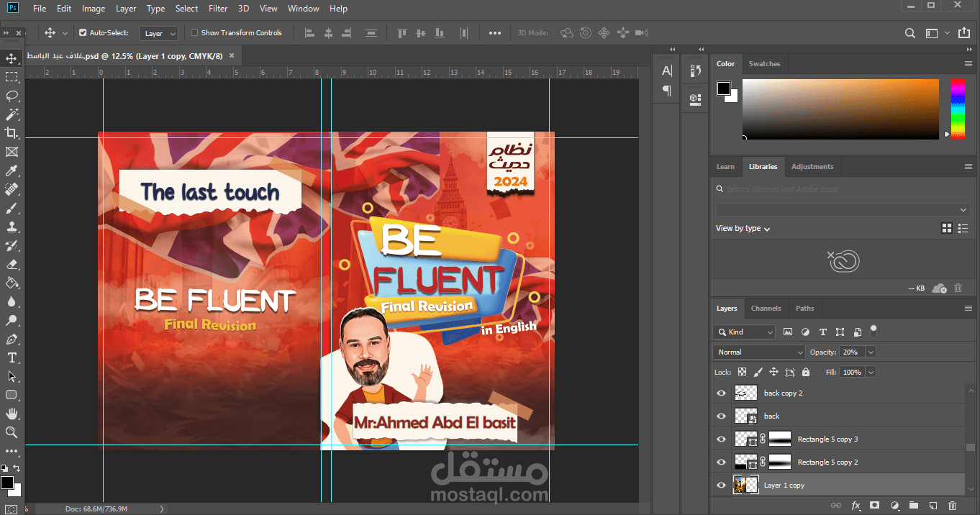The width and height of the screenshot is (980, 515).
Task: Select the Crop tool
Action: tap(12, 133)
